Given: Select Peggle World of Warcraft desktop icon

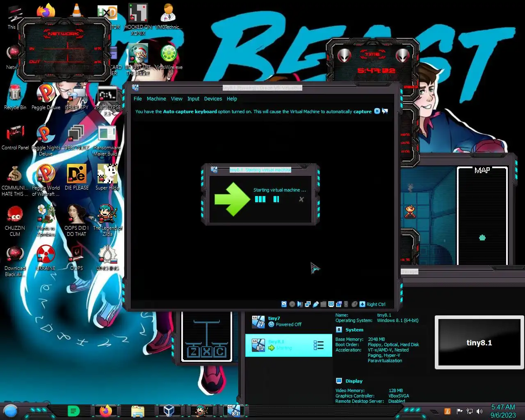Looking at the screenshot, I should pyautogui.click(x=46, y=180).
